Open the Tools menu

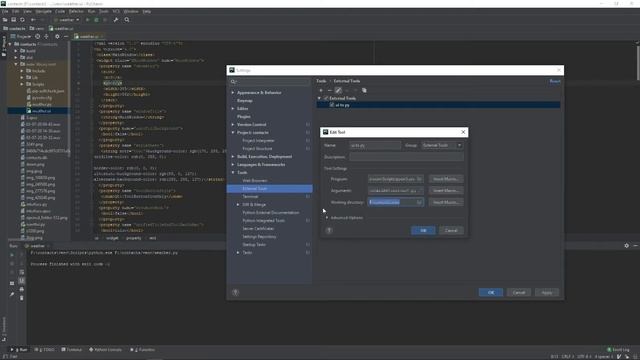(x=104, y=11)
